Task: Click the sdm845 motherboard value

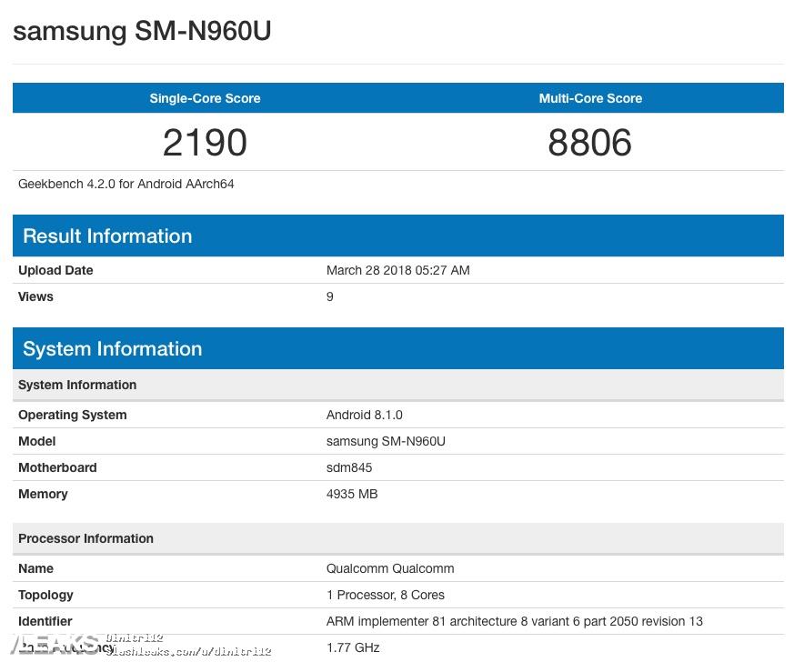Action: (349, 467)
